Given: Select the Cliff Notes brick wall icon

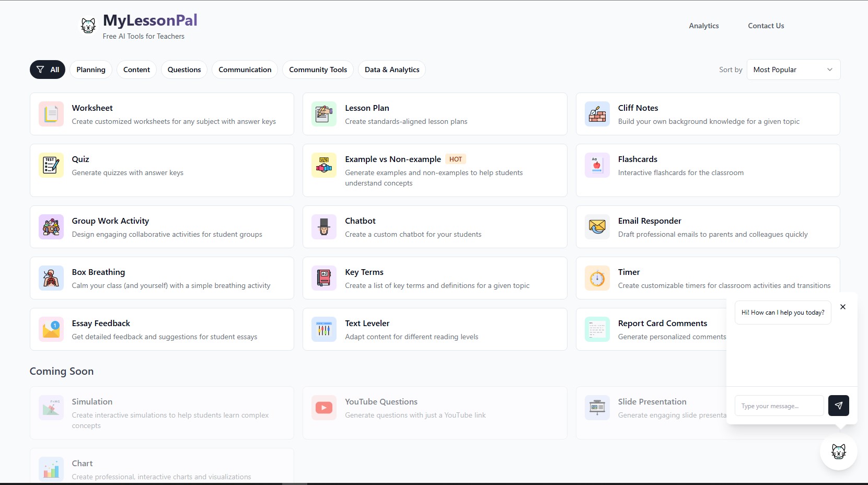Looking at the screenshot, I should tap(597, 114).
